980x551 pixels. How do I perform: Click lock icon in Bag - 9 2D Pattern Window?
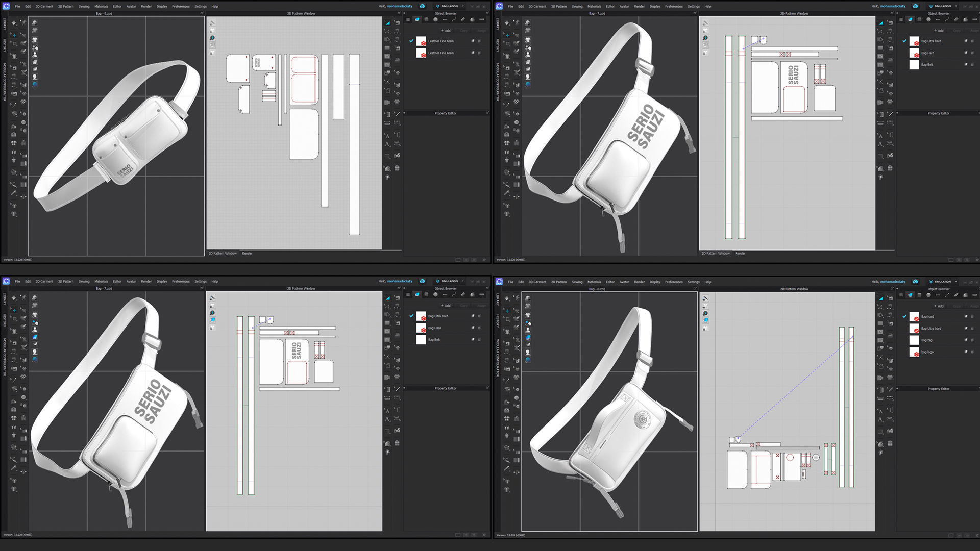(x=212, y=53)
